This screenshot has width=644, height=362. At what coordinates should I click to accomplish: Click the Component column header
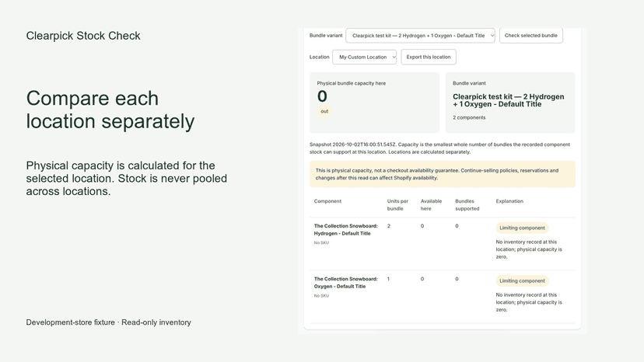[x=327, y=201]
